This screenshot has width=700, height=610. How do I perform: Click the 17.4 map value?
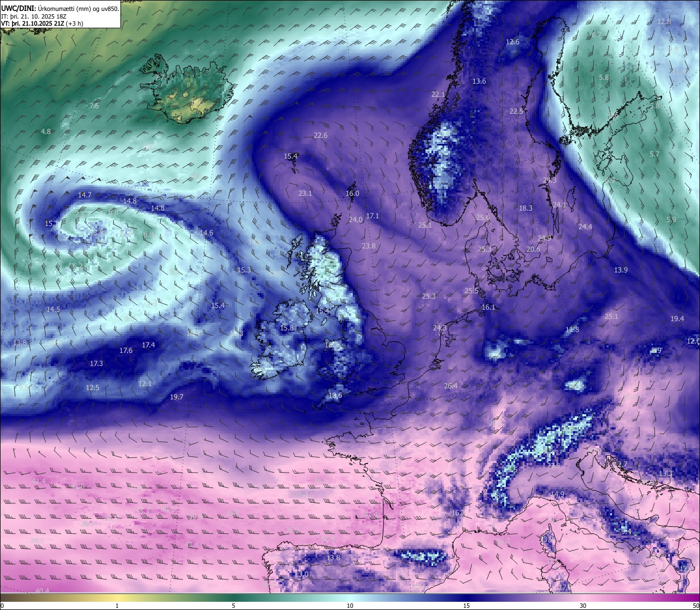[x=148, y=345]
